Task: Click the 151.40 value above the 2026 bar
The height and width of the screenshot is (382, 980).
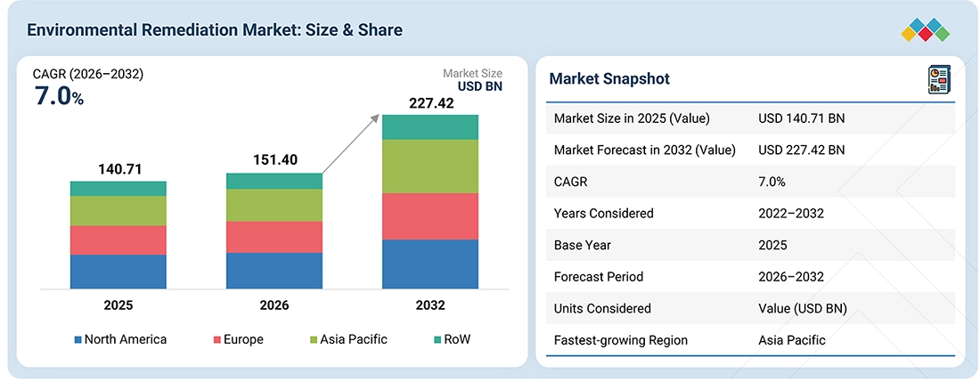Action: coord(275,160)
